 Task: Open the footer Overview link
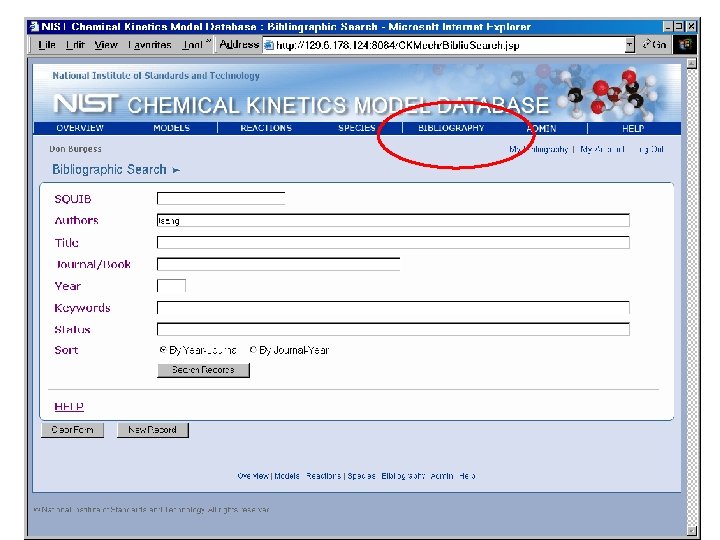pos(253,476)
